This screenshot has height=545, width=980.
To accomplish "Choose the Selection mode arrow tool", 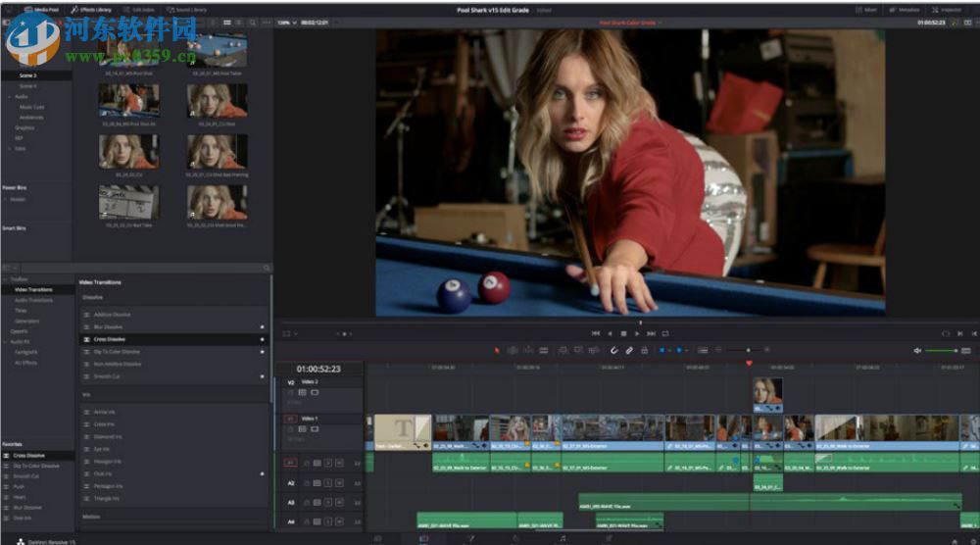I will click(x=497, y=351).
